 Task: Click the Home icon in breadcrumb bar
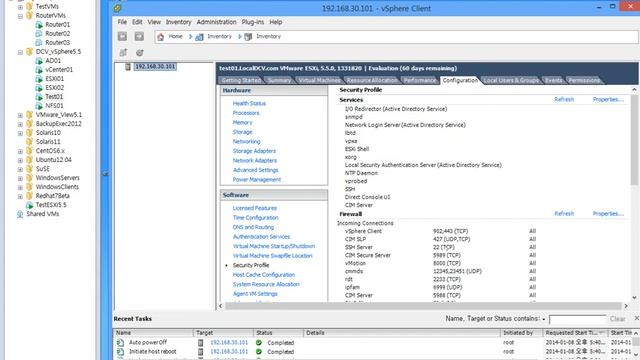tap(160, 37)
